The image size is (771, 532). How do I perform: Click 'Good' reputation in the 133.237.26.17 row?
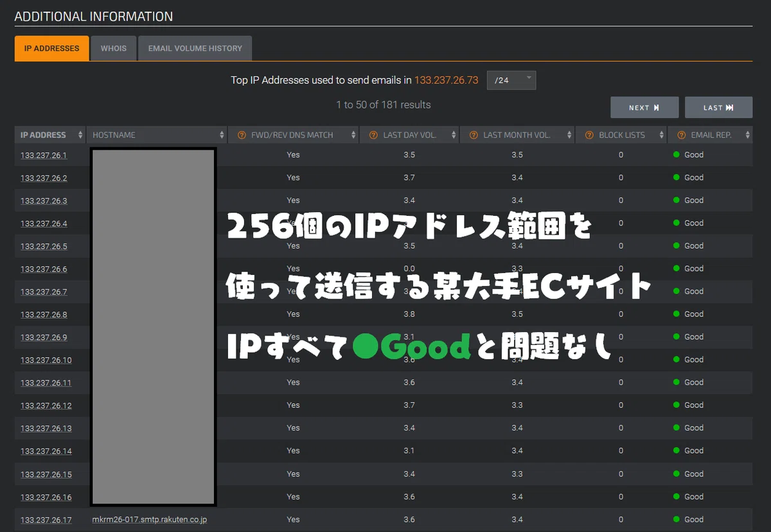pyautogui.click(x=694, y=519)
